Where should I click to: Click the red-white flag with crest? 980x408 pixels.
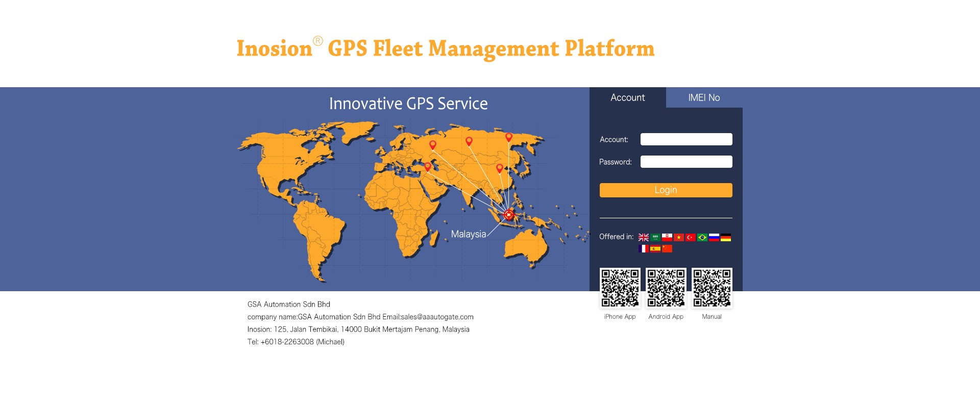click(x=667, y=238)
